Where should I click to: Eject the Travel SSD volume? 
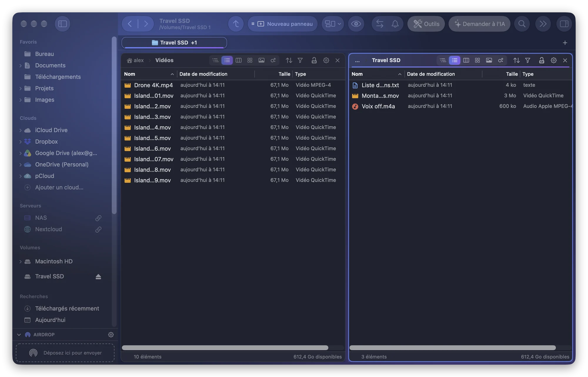coord(98,276)
